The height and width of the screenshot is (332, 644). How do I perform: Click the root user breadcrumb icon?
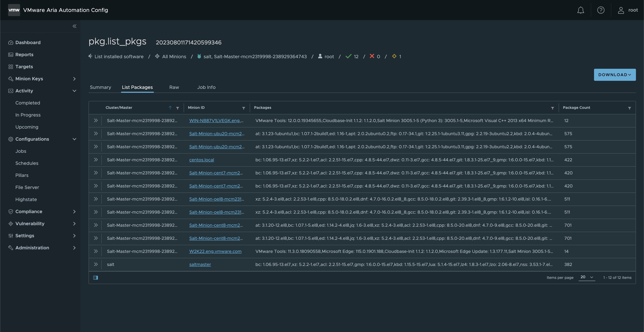coord(320,56)
